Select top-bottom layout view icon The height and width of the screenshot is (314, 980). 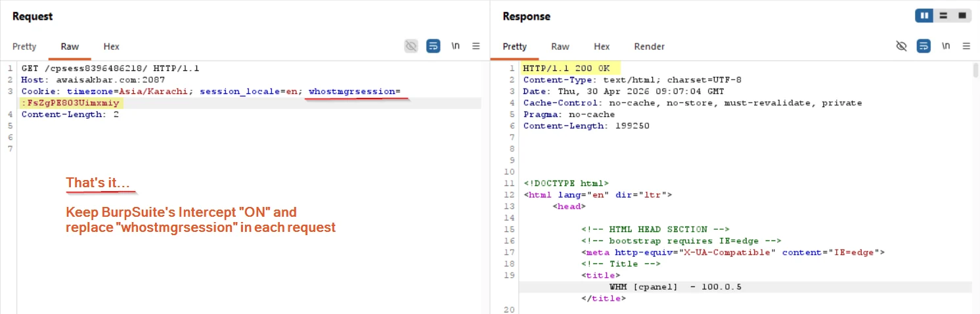pyautogui.click(x=943, y=16)
